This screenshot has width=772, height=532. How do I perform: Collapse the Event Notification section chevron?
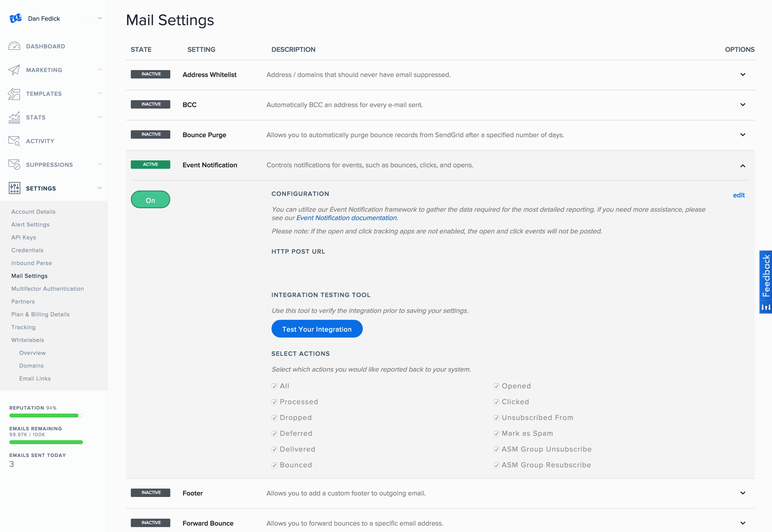click(x=742, y=166)
